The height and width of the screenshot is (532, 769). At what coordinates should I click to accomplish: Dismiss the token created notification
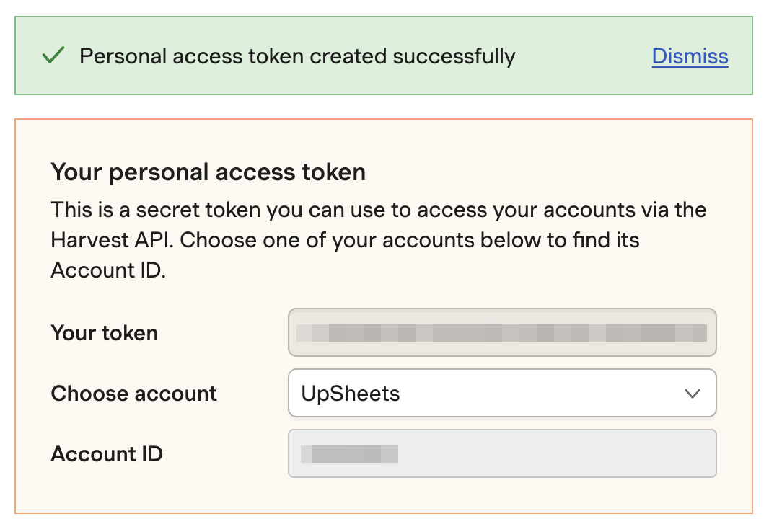690,56
